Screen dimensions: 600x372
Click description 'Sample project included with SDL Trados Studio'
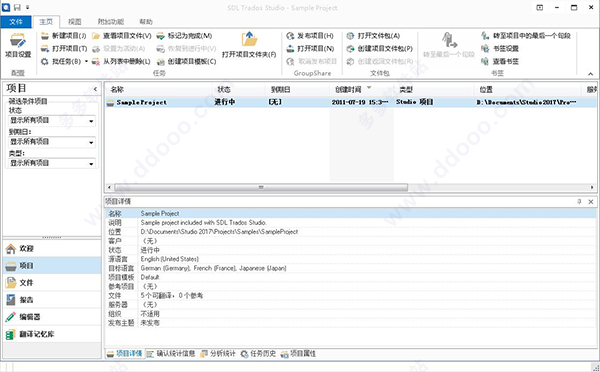204,222
